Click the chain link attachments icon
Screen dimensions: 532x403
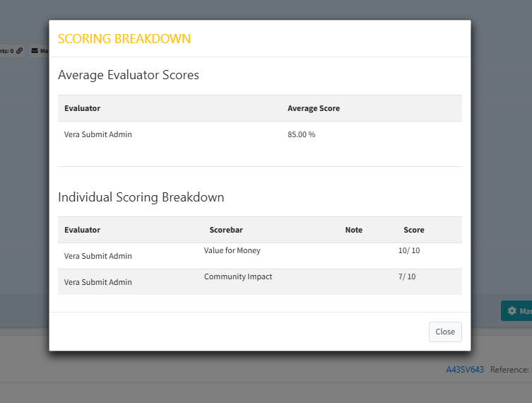tap(19, 51)
